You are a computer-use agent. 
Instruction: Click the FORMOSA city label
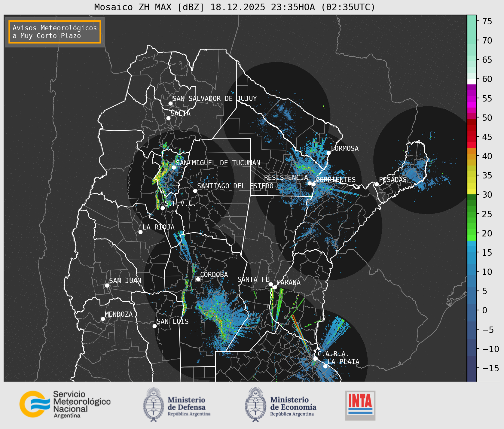pos(345,148)
